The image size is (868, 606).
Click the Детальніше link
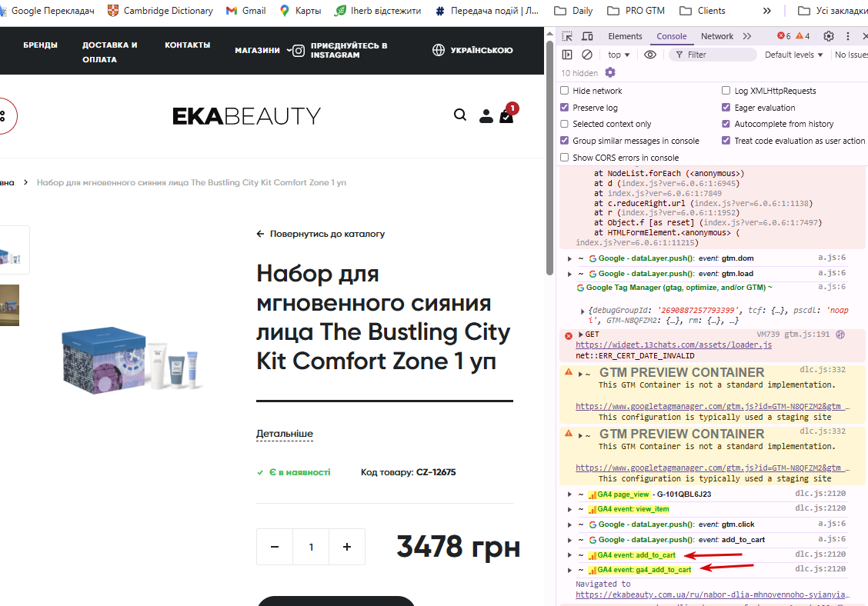pyautogui.click(x=285, y=434)
